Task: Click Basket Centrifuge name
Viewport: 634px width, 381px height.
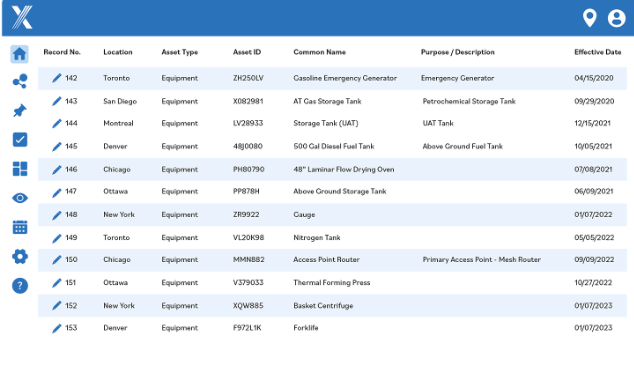Action: coord(323,306)
